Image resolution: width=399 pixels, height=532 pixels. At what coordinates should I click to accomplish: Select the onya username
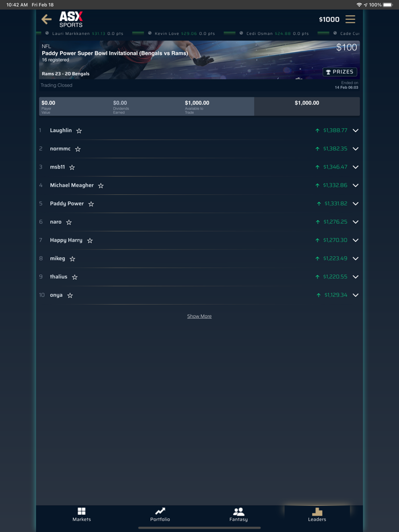[x=56, y=295]
